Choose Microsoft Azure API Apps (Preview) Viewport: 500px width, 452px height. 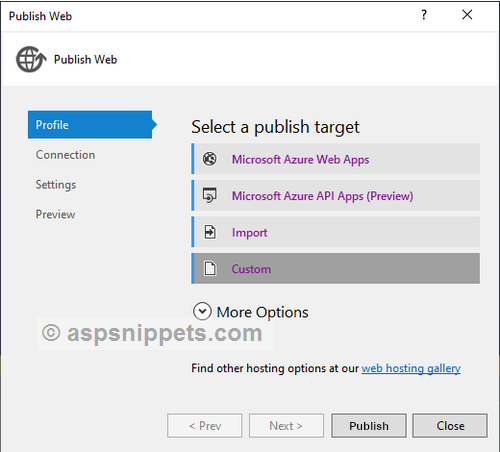pos(336,195)
